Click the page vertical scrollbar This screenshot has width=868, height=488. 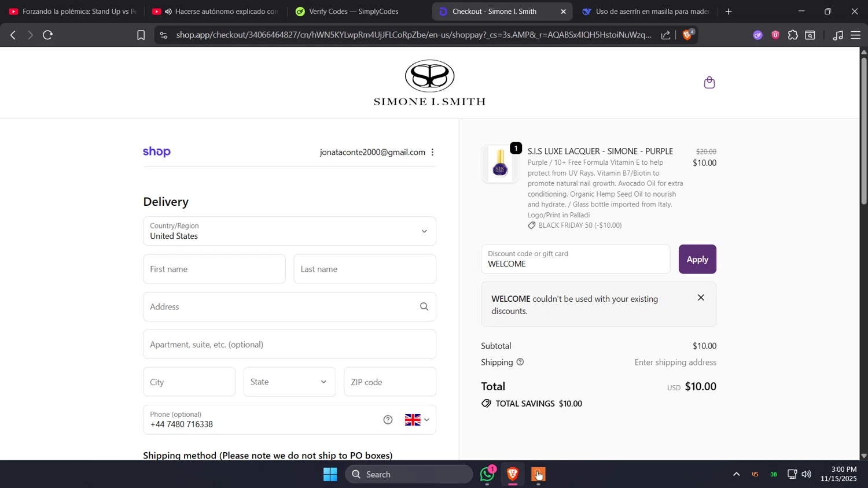(864, 130)
